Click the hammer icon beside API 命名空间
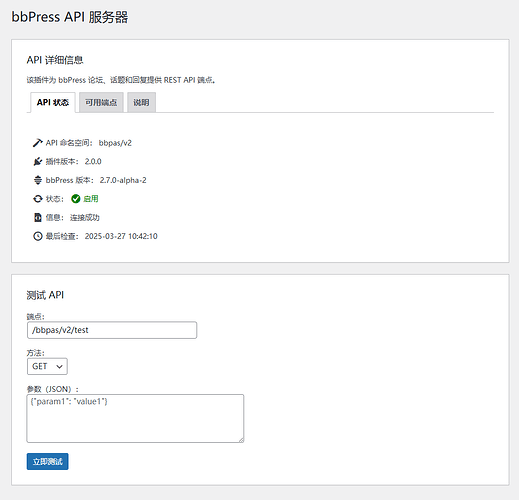 tap(38, 143)
